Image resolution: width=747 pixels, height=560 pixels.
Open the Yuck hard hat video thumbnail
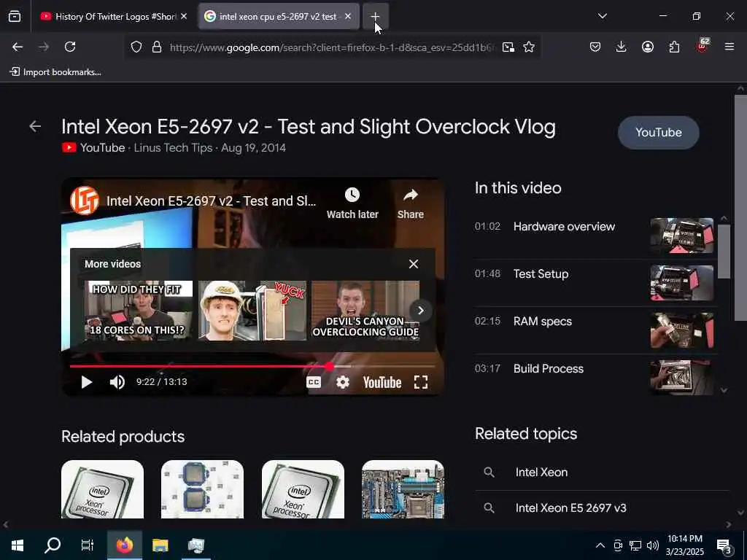click(x=252, y=311)
